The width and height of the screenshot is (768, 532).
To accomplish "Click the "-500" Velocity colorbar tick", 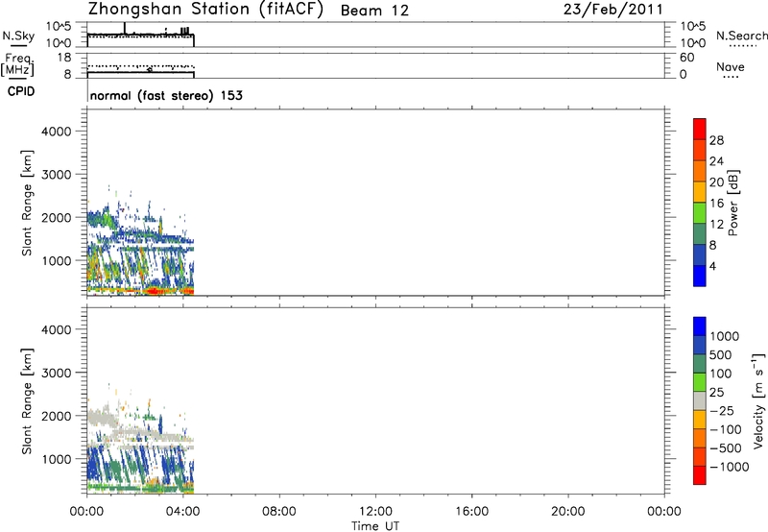I will click(726, 448).
